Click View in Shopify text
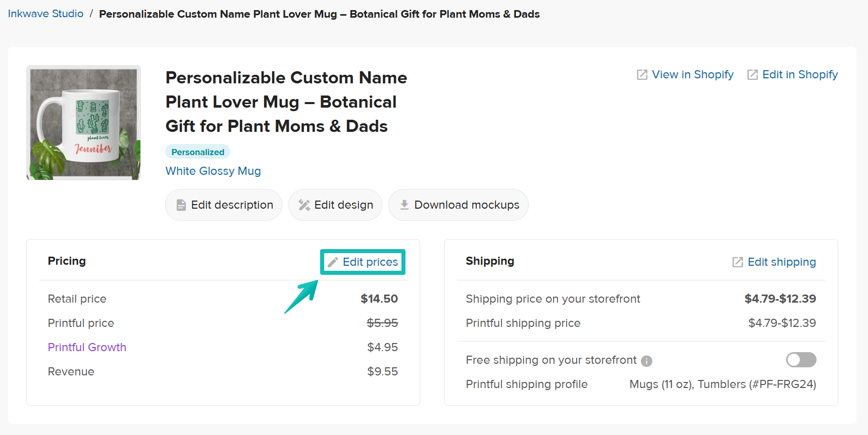Image resolution: width=868 pixels, height=435 pixels. [692, 75]
